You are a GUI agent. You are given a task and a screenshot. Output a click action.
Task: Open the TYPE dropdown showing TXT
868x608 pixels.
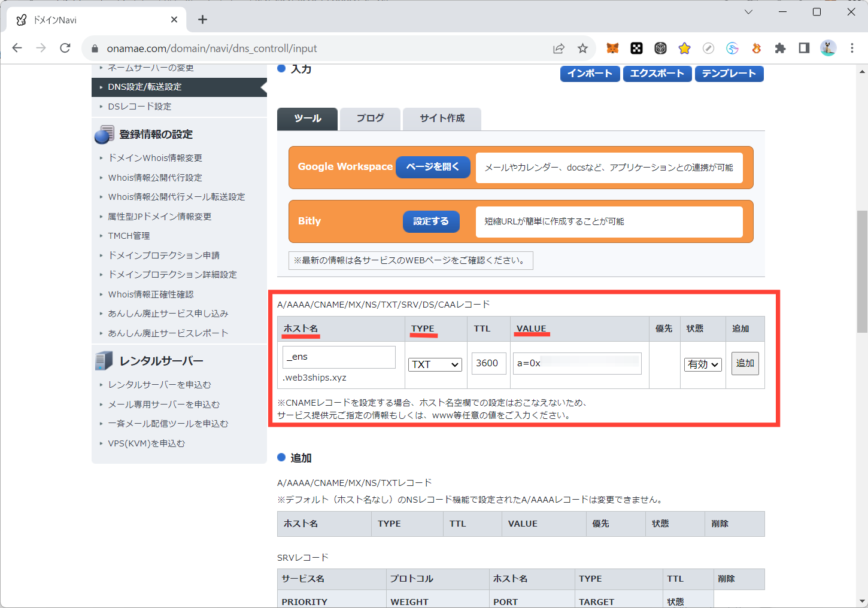pyautogui.click(x=435, y=364)
